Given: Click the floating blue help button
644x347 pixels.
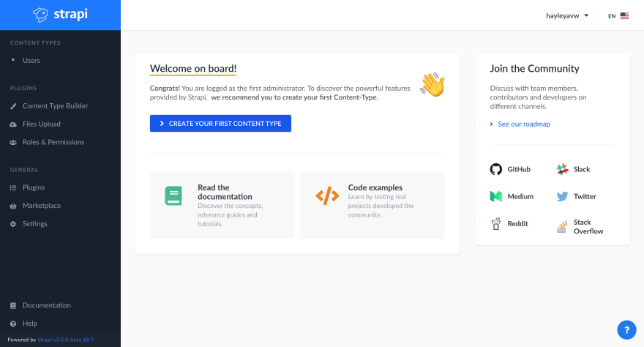Looking at the screenshot, I should point(626,329).
